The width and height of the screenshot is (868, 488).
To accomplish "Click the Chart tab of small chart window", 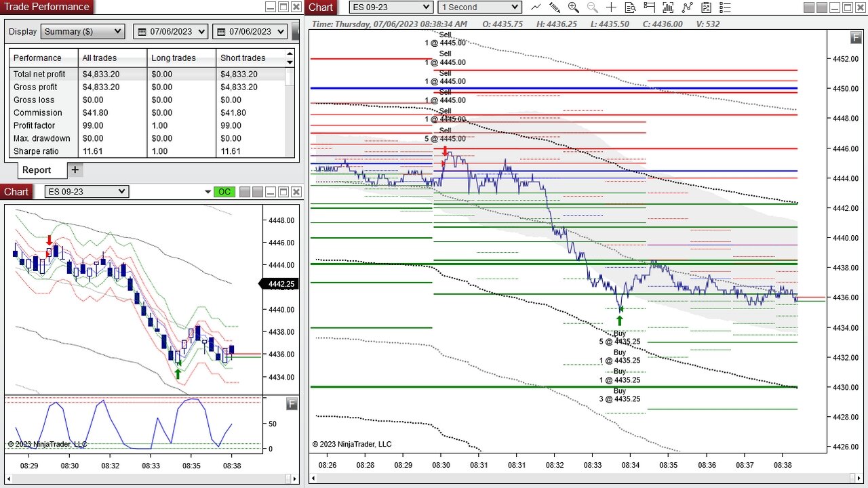I will (x=16, y=192).
